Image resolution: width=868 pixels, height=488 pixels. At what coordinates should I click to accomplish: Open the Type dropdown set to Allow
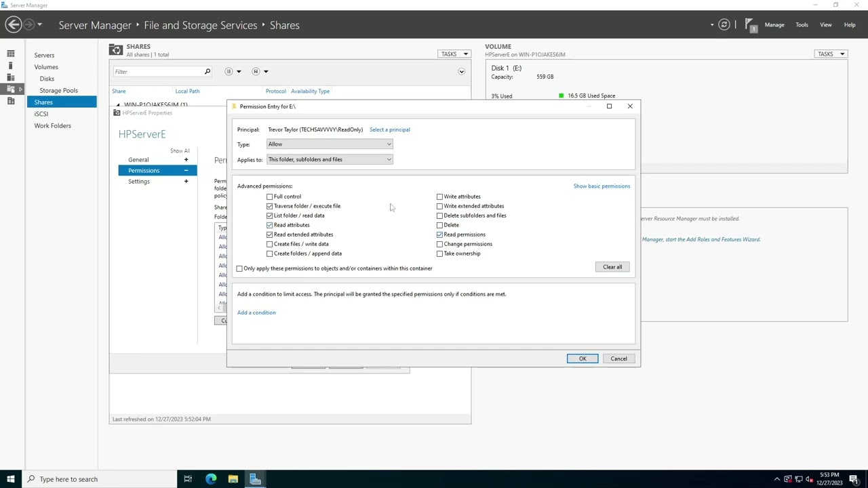(330, 144)
